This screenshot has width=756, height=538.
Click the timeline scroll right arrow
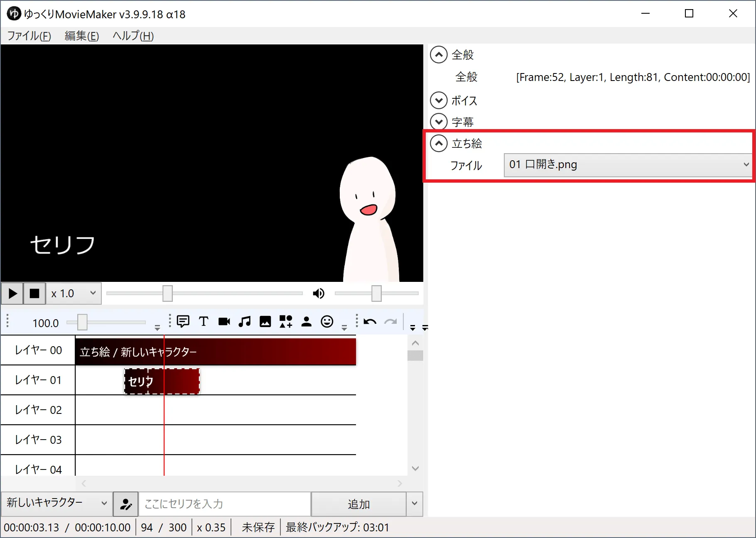(x=400, y=483)
